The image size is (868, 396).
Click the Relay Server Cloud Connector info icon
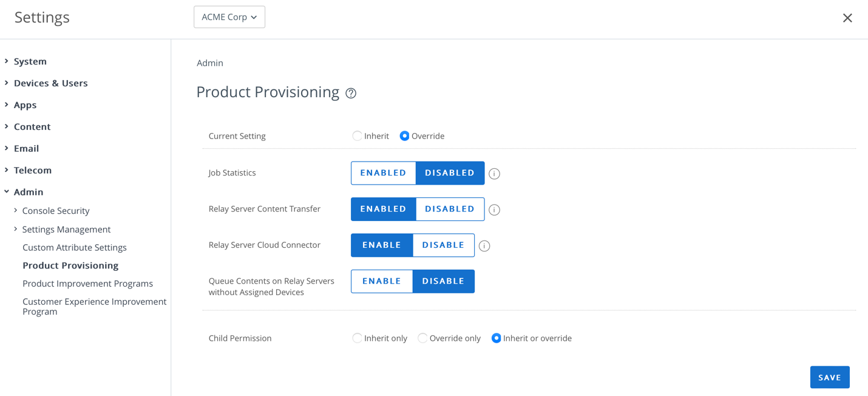coord(484,246)
